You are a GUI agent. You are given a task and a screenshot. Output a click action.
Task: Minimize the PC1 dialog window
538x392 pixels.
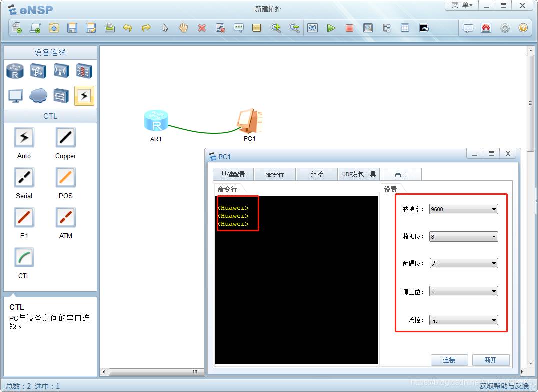pyautogui.click(x=475, y=154)
